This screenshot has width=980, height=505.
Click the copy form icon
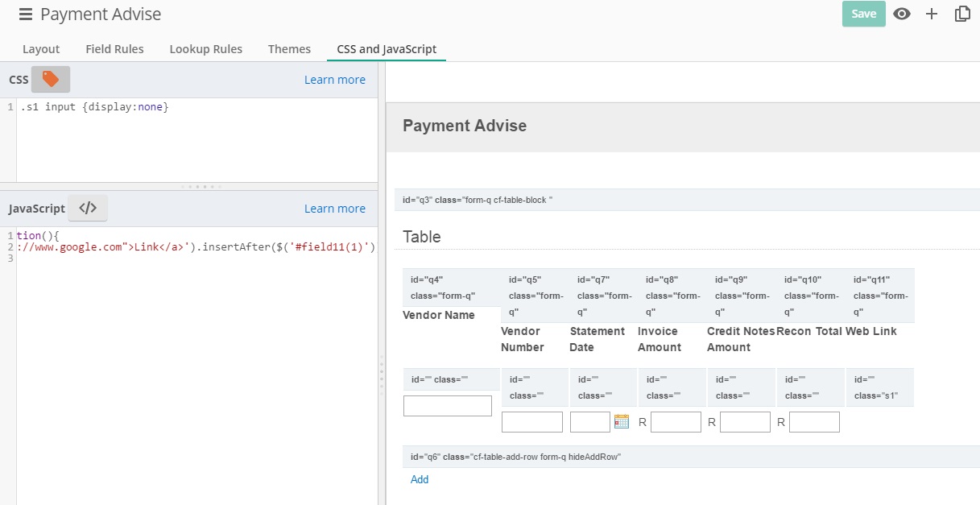pyautogui.click(x=962, y=14)
